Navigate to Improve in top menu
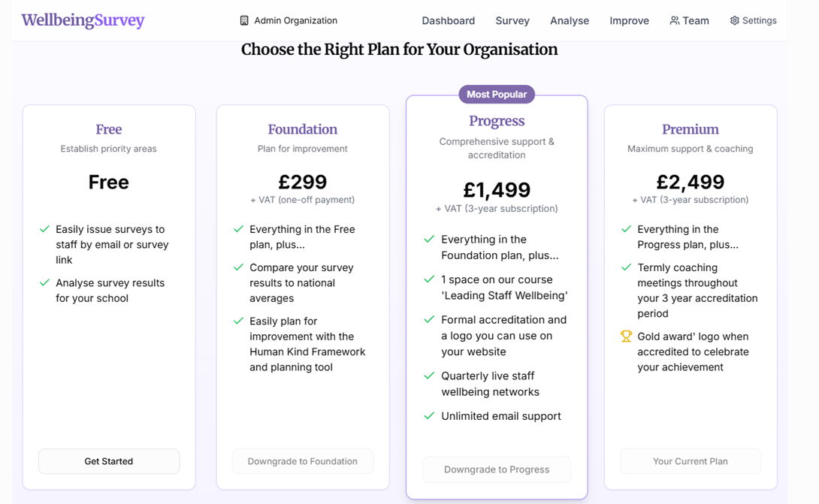 pyautogui.click(x=629, y=20)
